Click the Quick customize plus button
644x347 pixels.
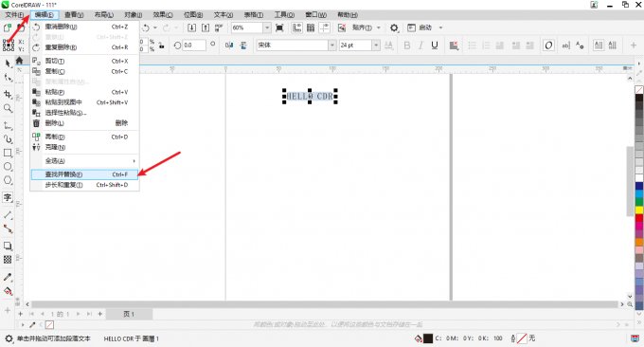click(x=634, y=45)
